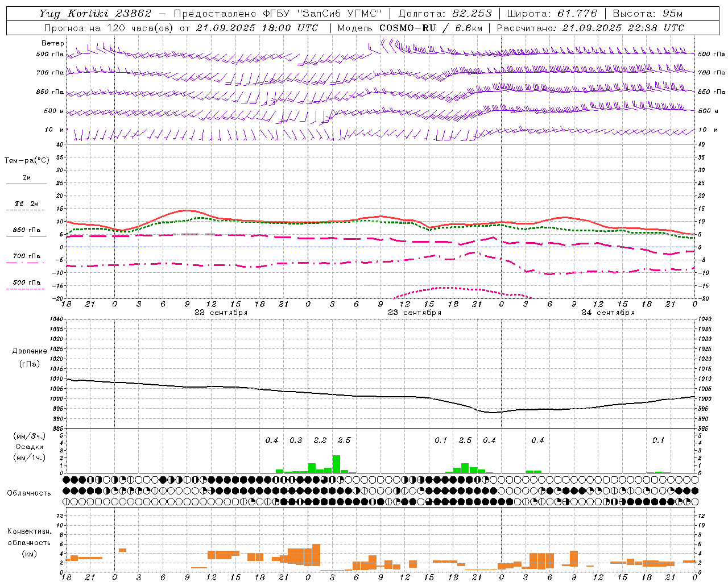Click the Ветер wind panel label
This screenshot has width=728, height=582.
click(53, 43)
